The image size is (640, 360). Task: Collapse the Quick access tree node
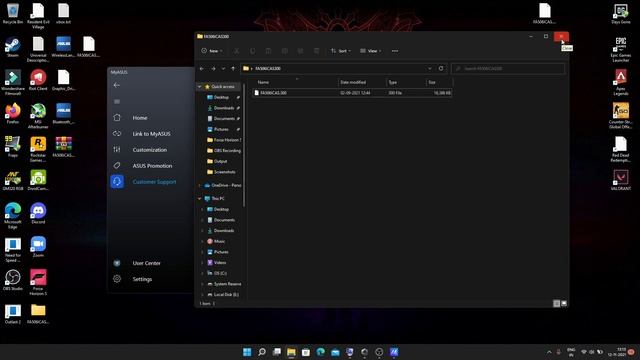(x=200, y=87)
